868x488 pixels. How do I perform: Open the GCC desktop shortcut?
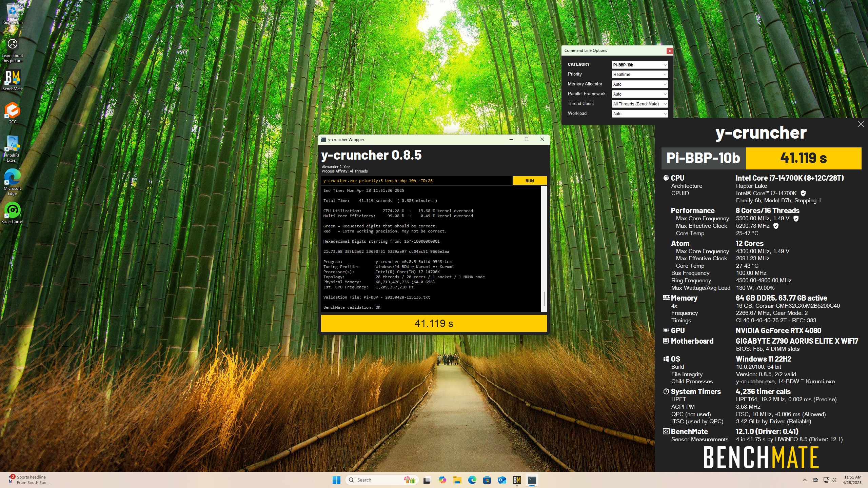tap(12, 113)
